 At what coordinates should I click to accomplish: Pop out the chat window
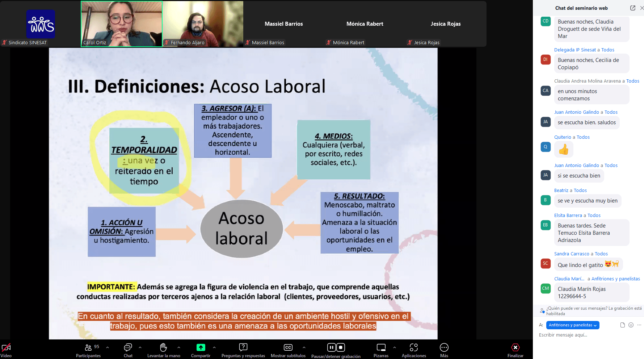633,8
